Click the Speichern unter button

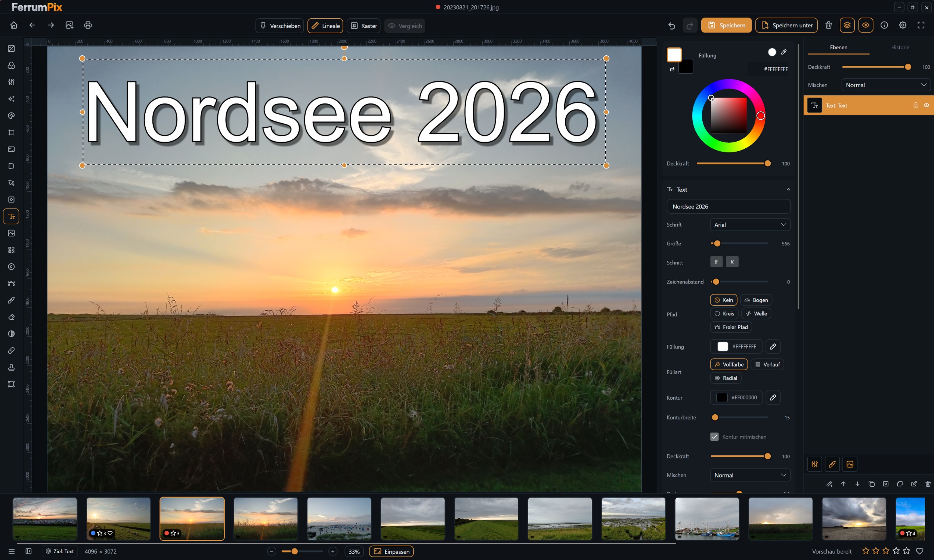(786, 25)
